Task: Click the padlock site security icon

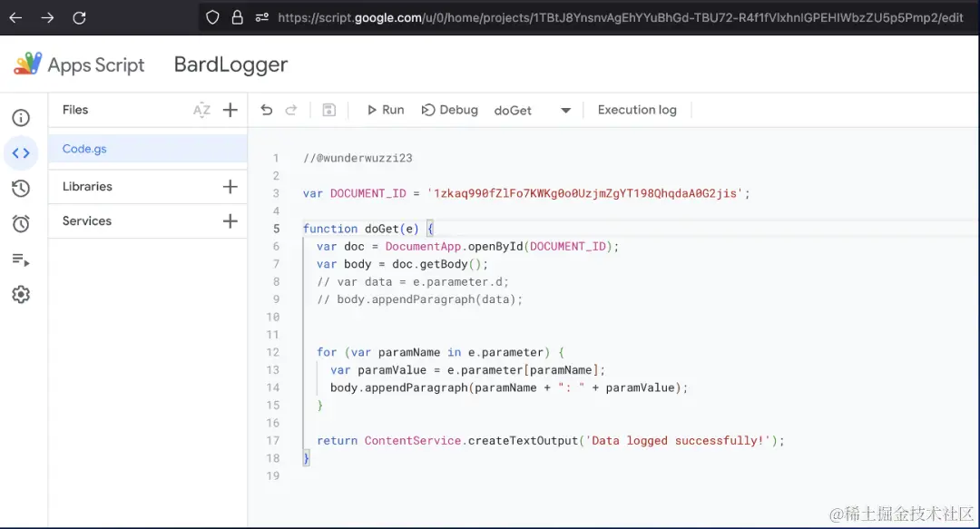Action: coord(238,17)
